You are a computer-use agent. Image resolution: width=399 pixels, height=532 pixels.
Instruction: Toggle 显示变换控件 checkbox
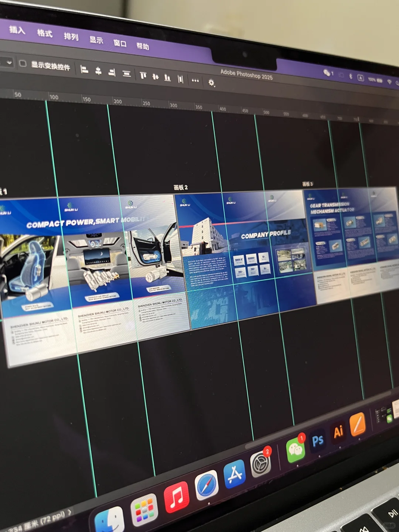click(23, 64)
